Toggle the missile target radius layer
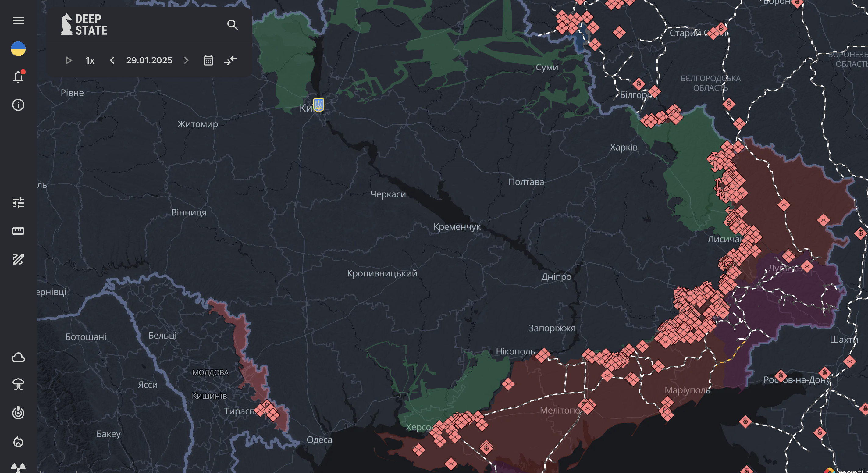The height and width of the screenshot is (473, 868). (18, 413)
